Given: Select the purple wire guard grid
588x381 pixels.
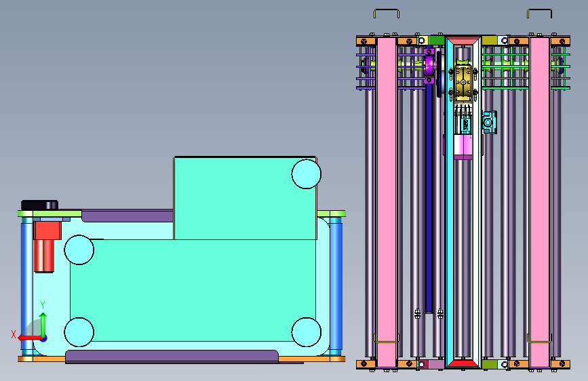Looking at the screenshot, I should 392,68.
